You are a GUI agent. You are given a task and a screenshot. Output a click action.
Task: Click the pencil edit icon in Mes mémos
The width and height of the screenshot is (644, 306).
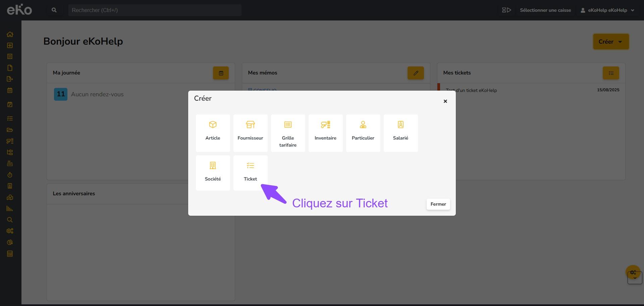416,73
